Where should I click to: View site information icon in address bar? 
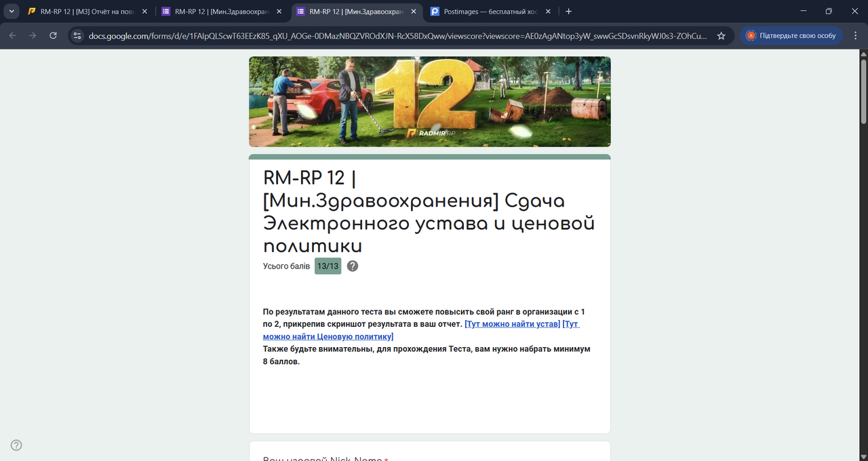click(77, 35)
